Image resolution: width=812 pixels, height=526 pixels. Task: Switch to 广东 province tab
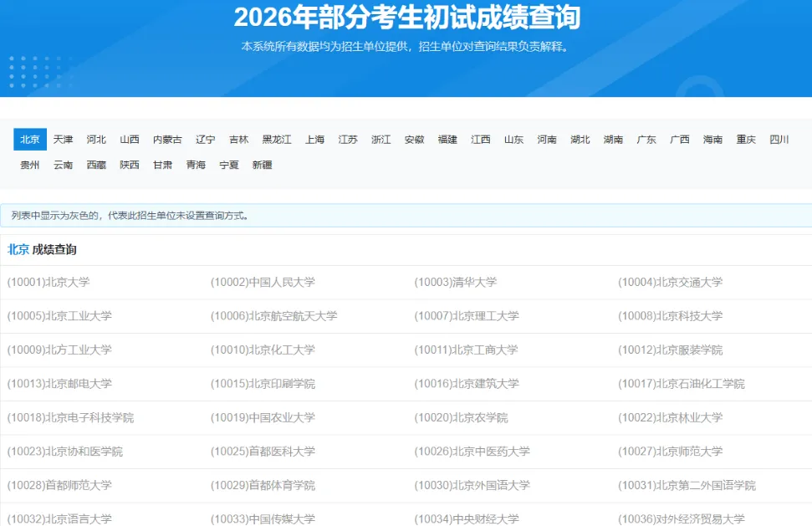click(646, 140)
